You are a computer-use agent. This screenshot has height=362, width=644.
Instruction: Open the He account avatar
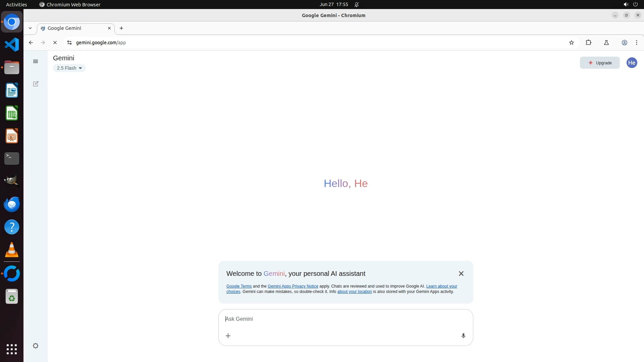pos(632,63)
